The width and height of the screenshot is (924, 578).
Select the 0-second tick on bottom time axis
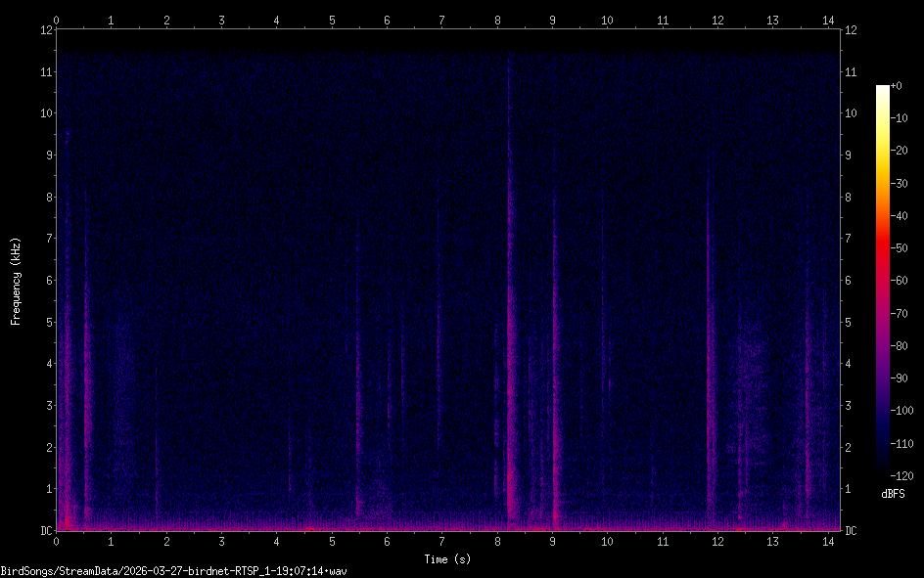tap(57, 541)
